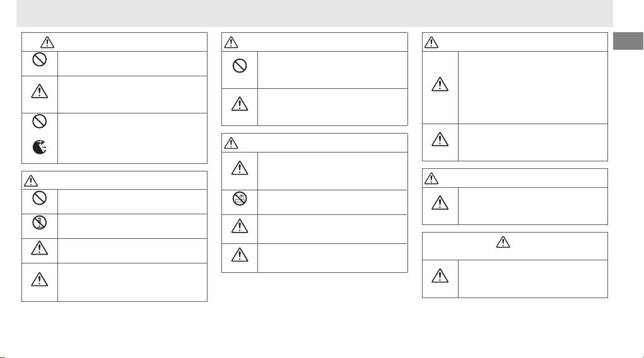Viewport: 644px width, 358px height.
Task: Click the unplug power cord icon
Action: pyautogui.click(x=39, y=149)
